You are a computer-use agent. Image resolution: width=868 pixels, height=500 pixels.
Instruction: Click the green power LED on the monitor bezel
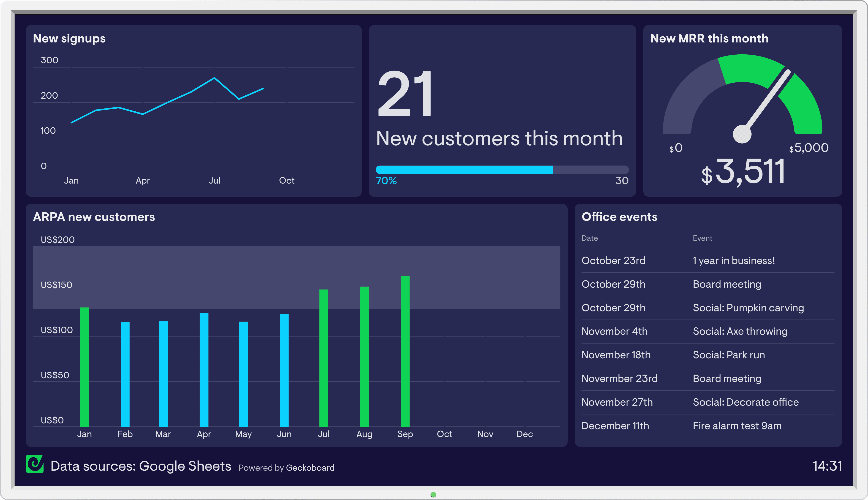coord(433,494)
